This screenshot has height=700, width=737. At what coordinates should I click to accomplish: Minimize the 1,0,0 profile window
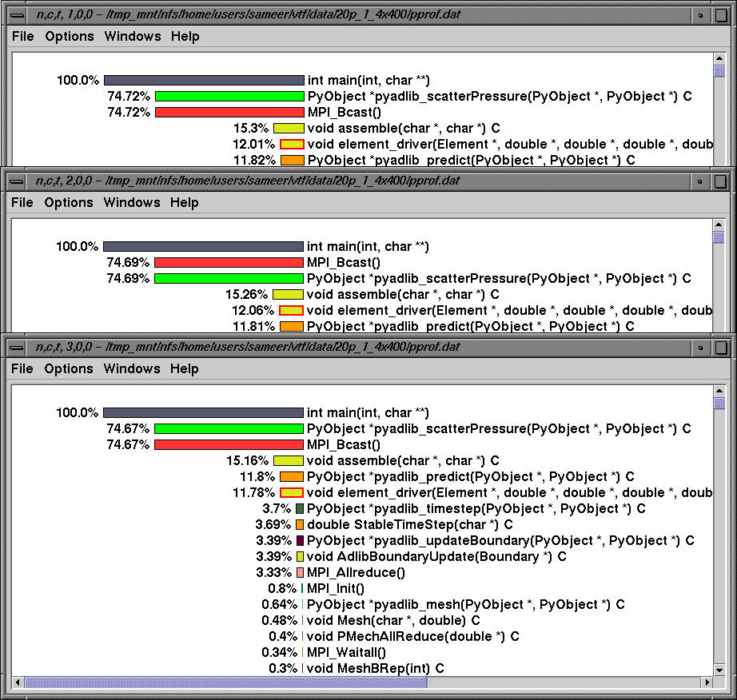tap(700, 15)
